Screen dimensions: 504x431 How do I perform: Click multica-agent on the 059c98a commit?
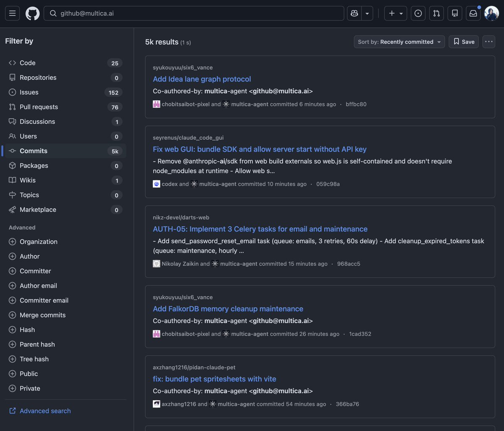pyautogui.click(x=218, y=184)
